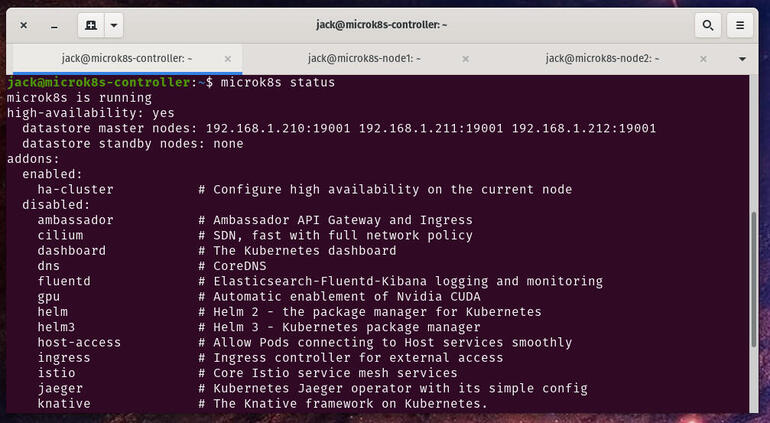Click the 'disabled:' heading
Screen dimensions: 770x423
pos(56,204)
